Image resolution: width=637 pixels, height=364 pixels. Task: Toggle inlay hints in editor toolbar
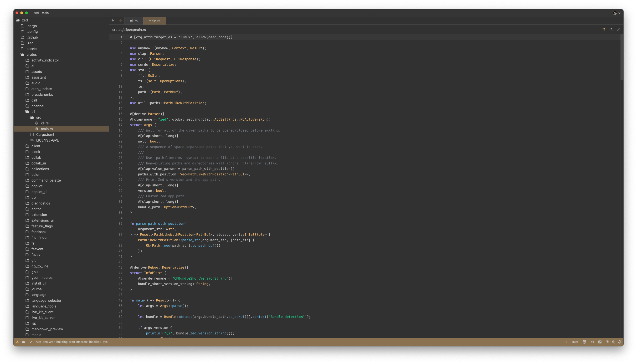(603, 30)
